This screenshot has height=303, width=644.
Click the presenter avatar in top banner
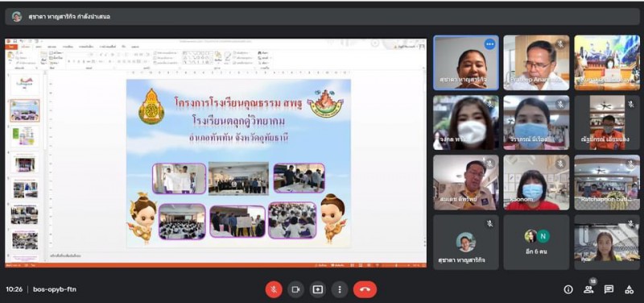pos(17,16)
